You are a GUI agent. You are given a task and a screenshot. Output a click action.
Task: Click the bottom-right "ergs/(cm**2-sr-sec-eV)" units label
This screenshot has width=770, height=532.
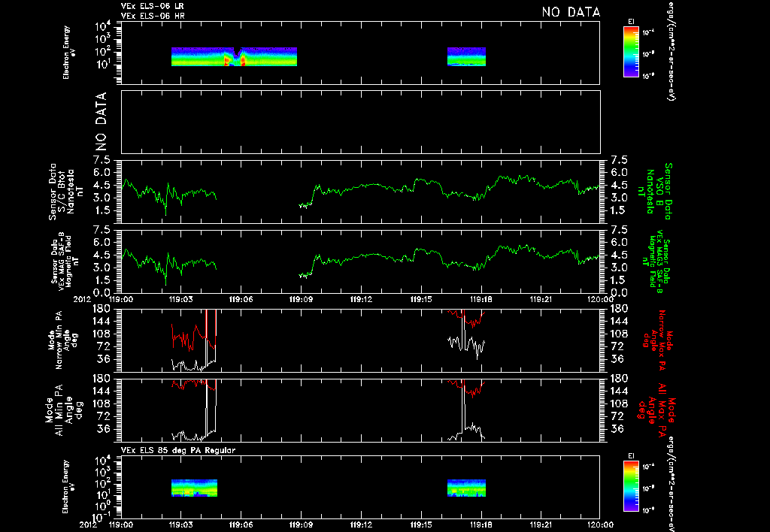pos(670,485)
